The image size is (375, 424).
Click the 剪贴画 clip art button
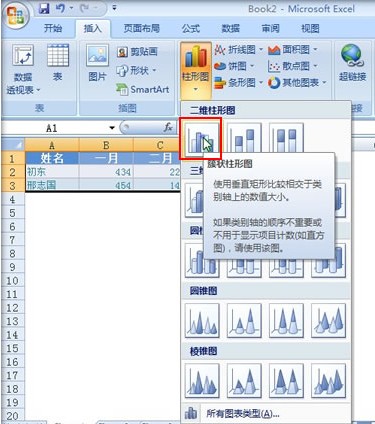(x=138, y=52)
